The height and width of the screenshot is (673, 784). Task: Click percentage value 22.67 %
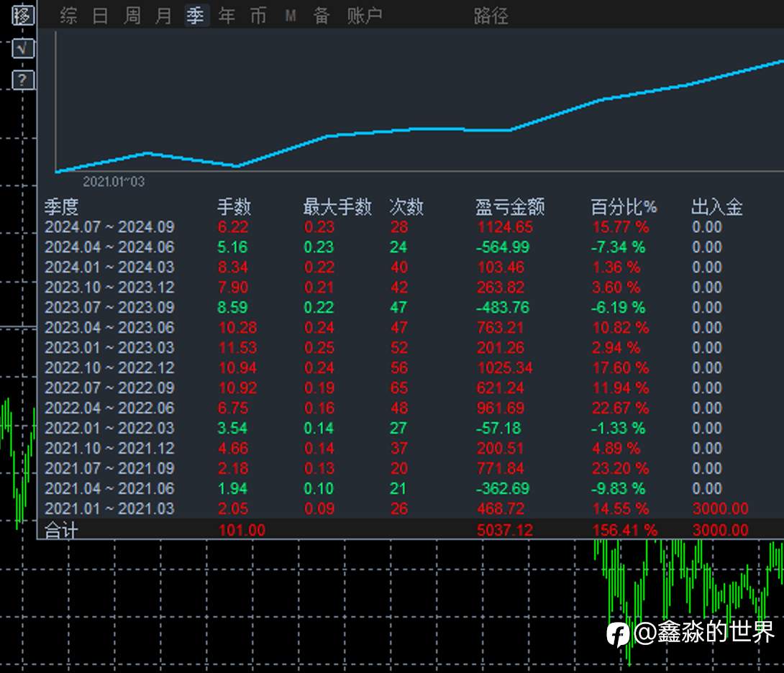pyautogui.click(x=621, y=408)
